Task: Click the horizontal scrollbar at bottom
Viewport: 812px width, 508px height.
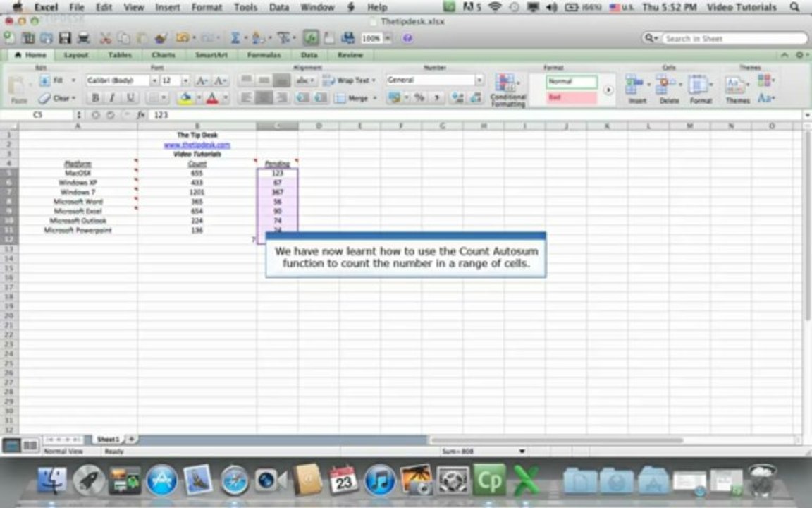Action: [x=557, y=440]
